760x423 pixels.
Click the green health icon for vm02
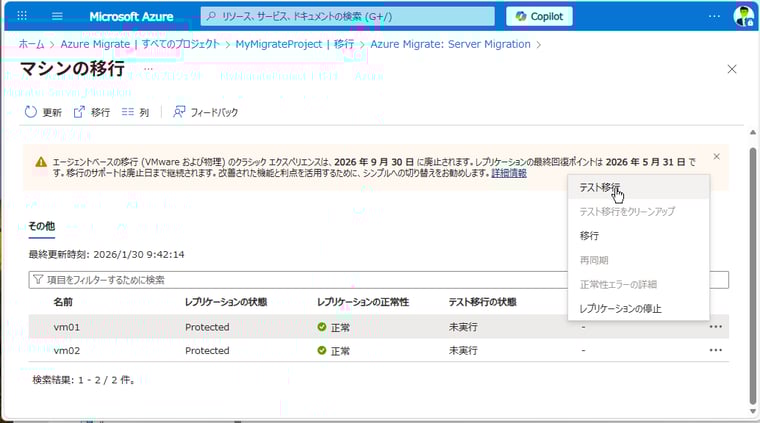point(321,350)
